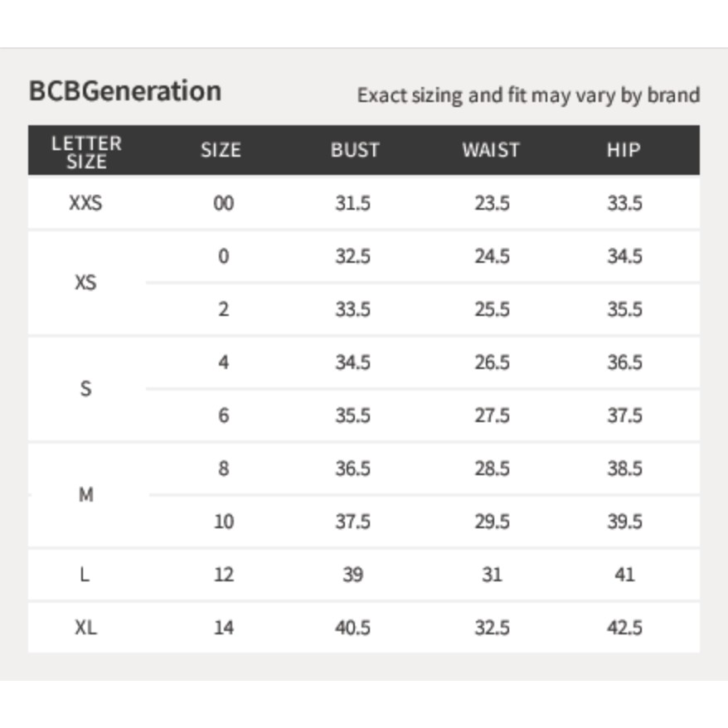Select size 00 in the table

(x=223, y=203)
